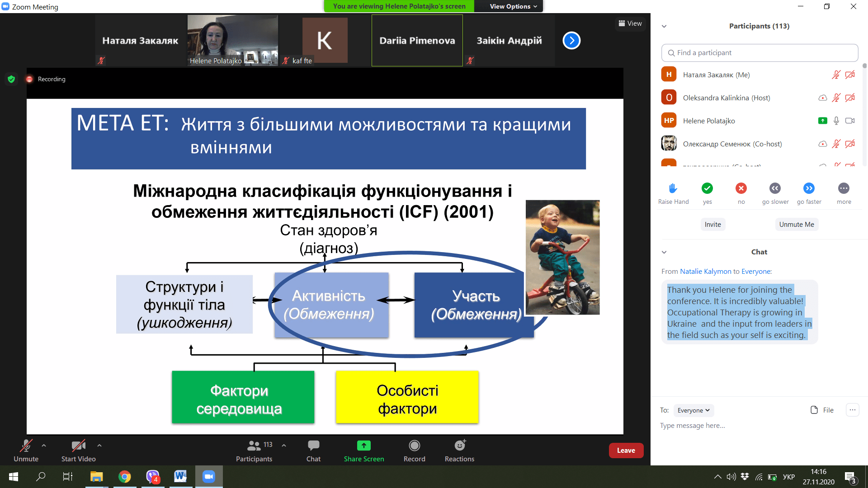Toggle Unmute microphone in bottom toolbar
Screen dimensions: 868x488
tap(26, 446)
